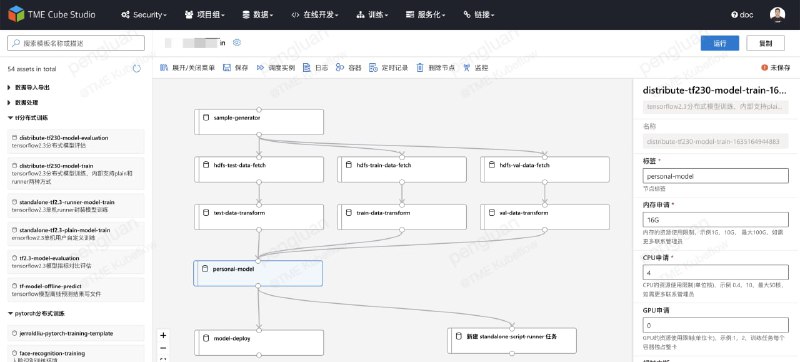Refresh the assets list

(x=137, y=69)
